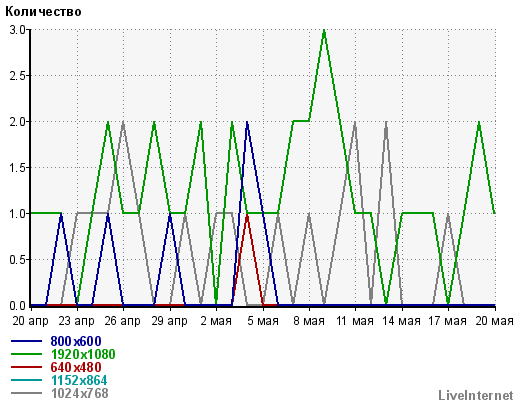Image resolution: width=520 pixels, height=405 pixels.
Task: Click the blue peak at 2.0
Action: [x=247, y=122]
